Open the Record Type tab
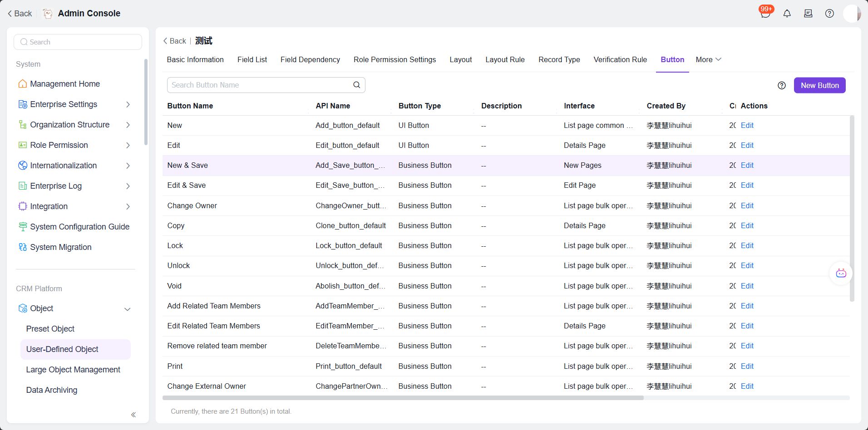 pyautogui.click(x=559, y=59)
